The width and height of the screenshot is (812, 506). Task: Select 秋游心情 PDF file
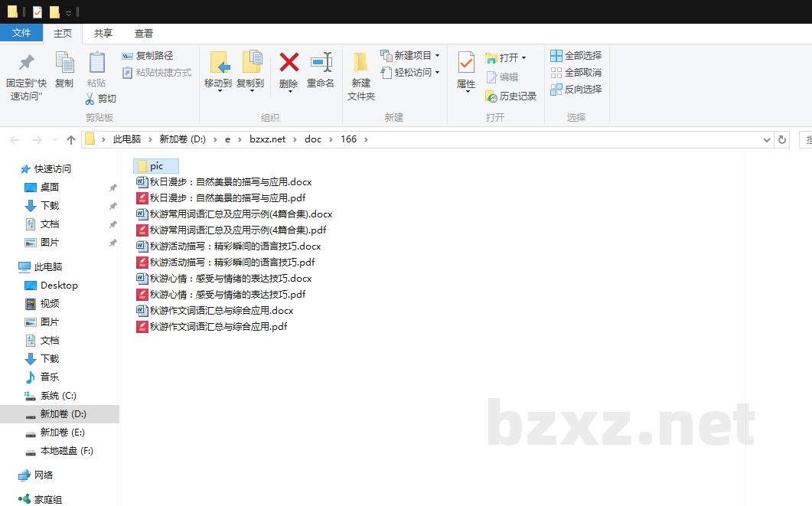pos(227,295)
